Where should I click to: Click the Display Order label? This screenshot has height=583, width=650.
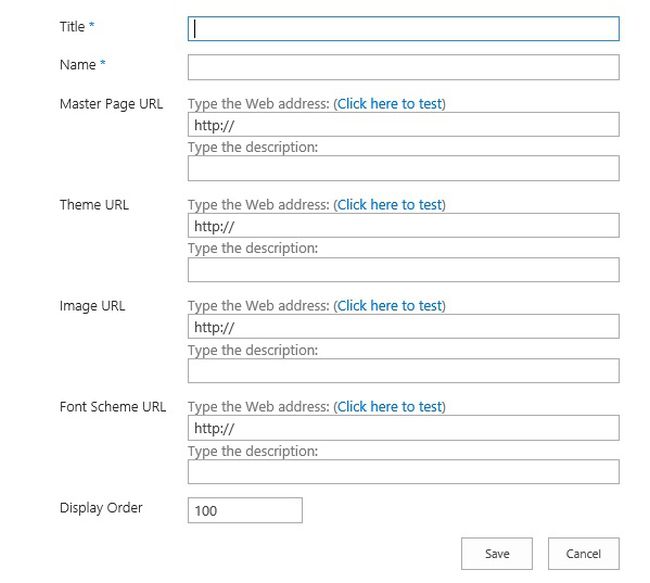pyautogui.click(x=101, y=508)
